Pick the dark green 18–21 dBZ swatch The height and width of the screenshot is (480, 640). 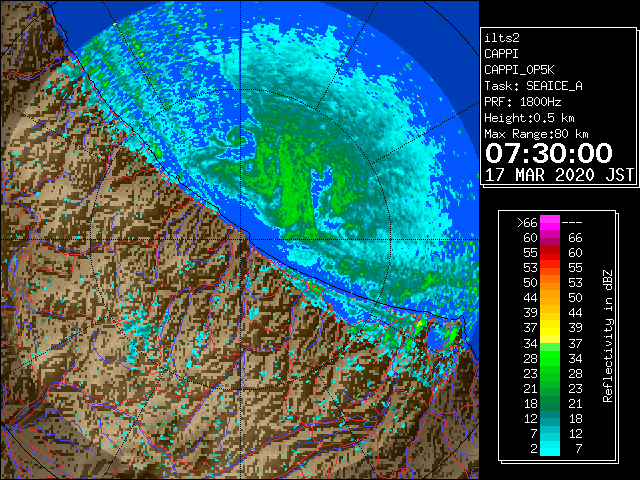(550, 403)
